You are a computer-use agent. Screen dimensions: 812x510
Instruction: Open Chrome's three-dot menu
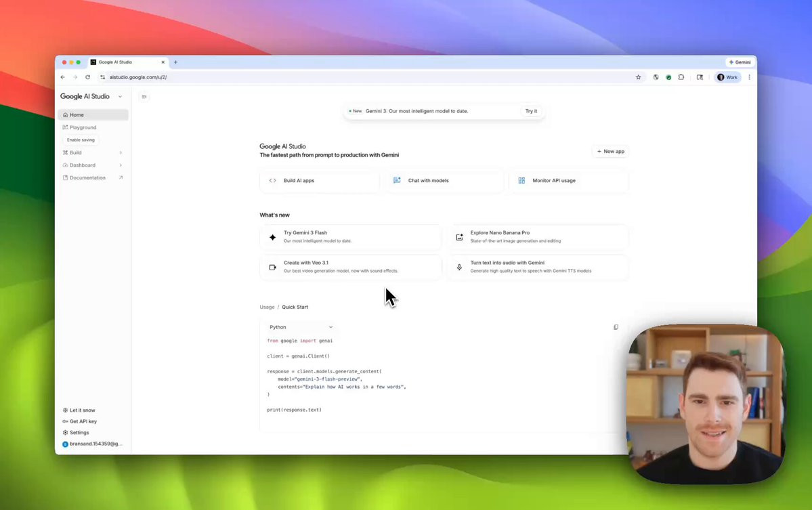749,77
